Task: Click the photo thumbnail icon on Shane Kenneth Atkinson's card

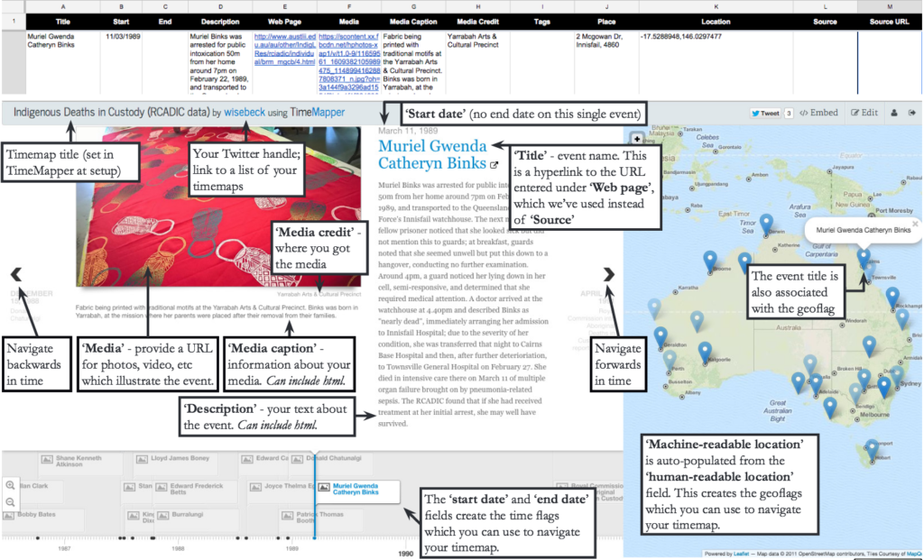Action: [47, 460]
